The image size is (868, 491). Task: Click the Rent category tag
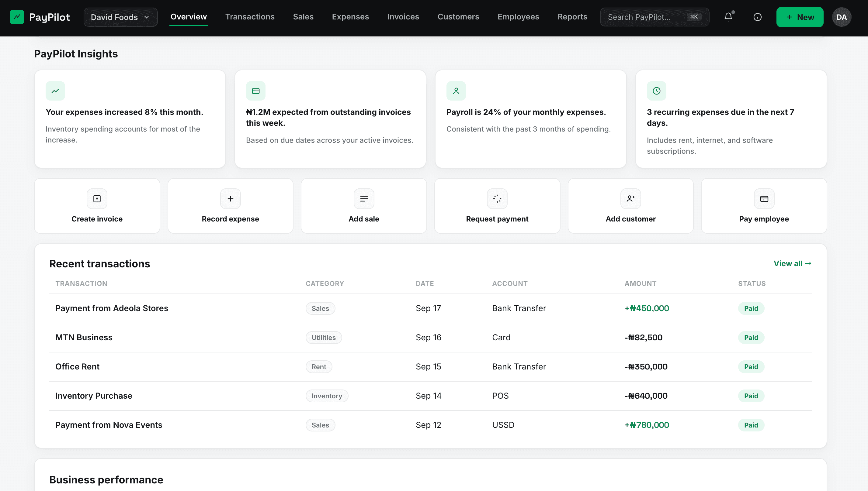[x=319, y=366]
